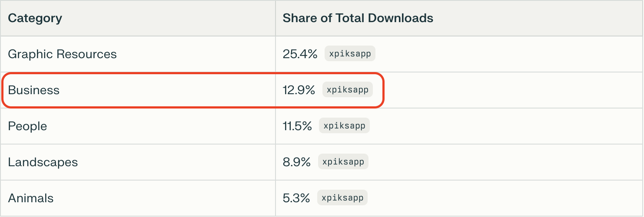Click the Share of Total Downloads header
The width and height of the screenshot is (644, 217).
[x=358, y=18]
